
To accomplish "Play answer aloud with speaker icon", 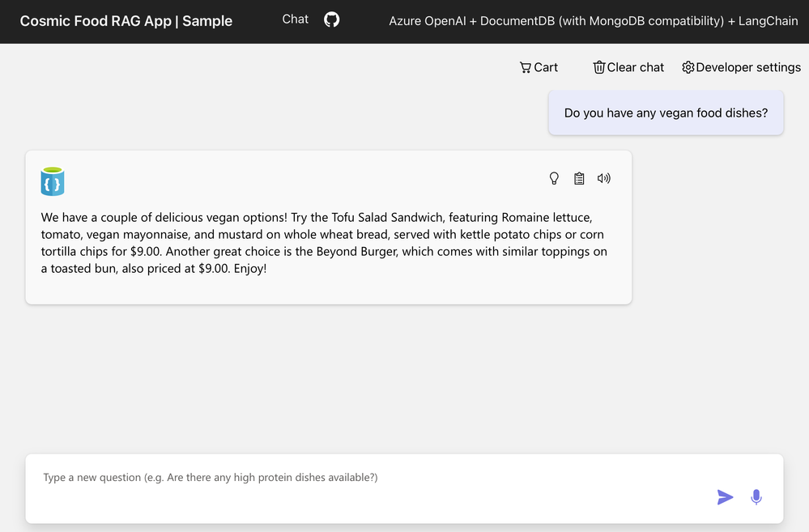I will click(603, 178).
